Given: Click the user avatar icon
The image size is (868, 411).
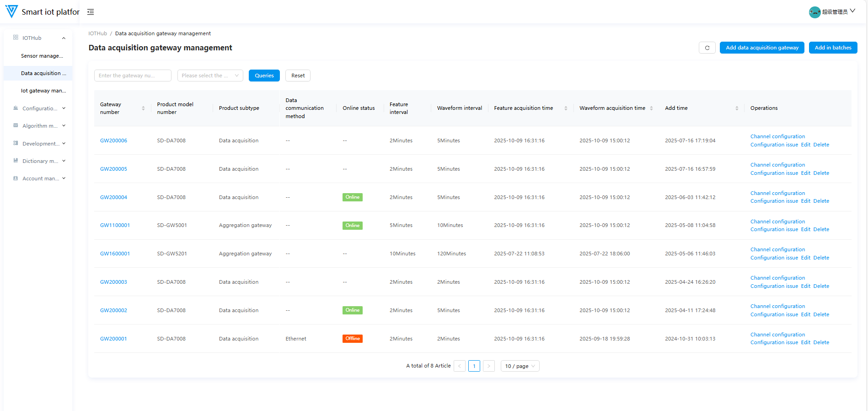Looking at the screenshot, I should [814, 12].
